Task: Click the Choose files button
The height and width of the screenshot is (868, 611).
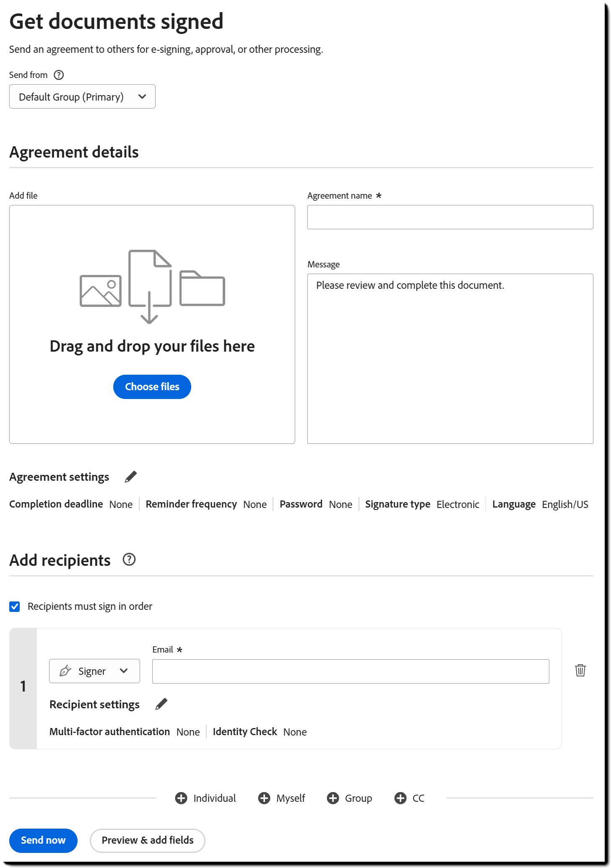Action: [x=152, y=387]
